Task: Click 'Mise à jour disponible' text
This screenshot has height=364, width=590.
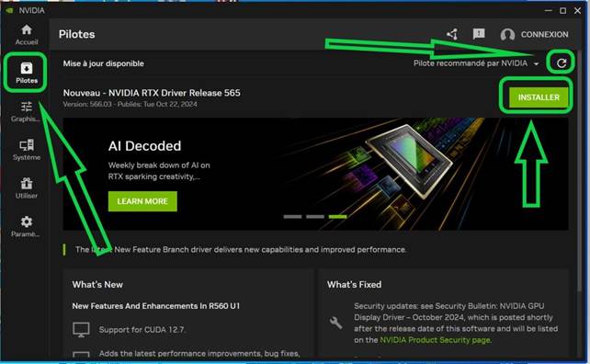Action: tap(104, 63)
